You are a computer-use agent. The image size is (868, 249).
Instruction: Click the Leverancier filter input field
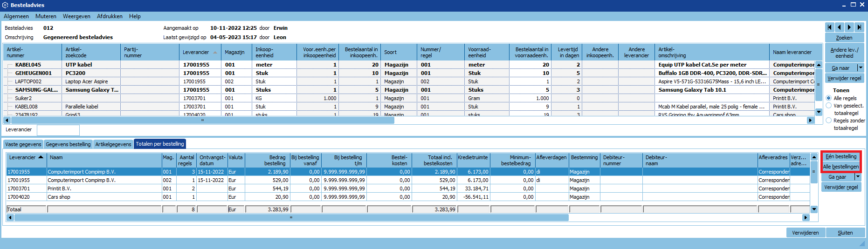58,130
